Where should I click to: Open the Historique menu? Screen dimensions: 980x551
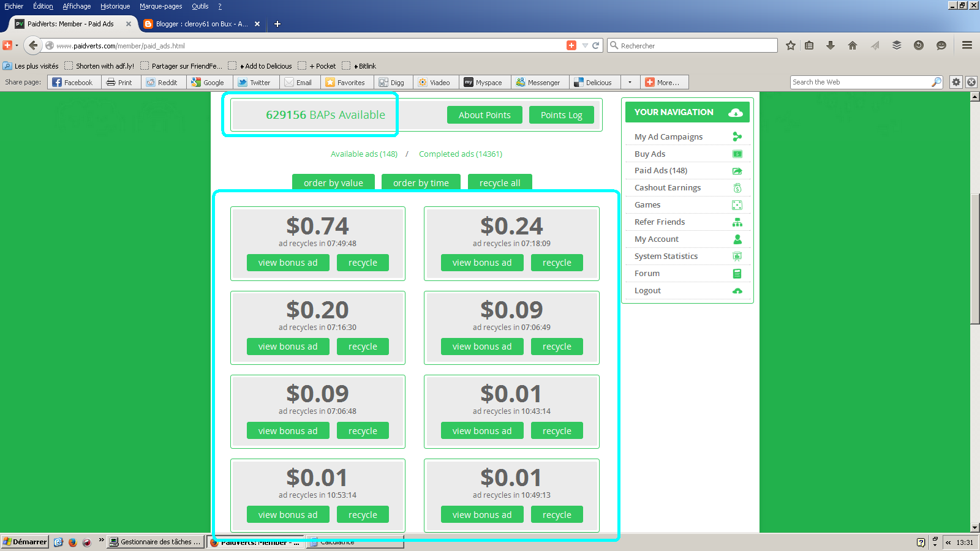click(115, 6)
